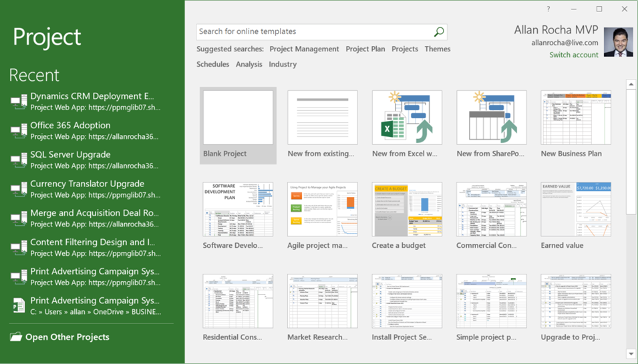The width and height of the screenshot is (638, 364).
Task: Open recent Dynamics CRM Deployment project
Action: pos(86,102)
